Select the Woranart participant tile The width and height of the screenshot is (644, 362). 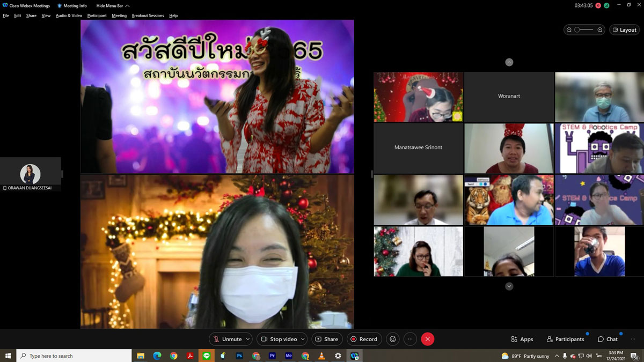pos(509,97)
